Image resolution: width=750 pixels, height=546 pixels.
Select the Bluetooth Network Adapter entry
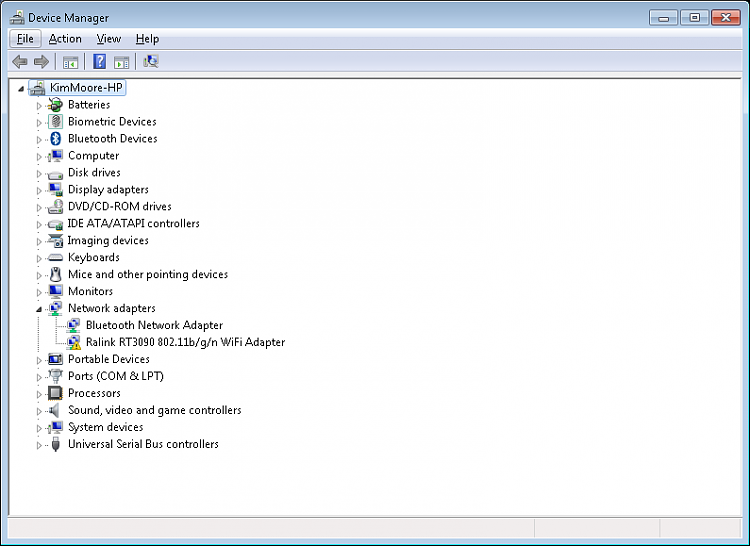(154, 325)
